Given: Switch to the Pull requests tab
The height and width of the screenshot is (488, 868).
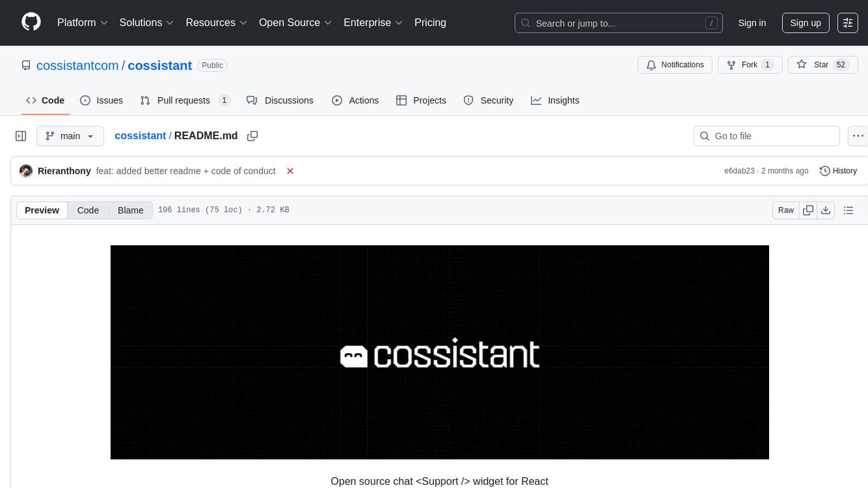Looking at the screenshot, I should tap(185, 100).
